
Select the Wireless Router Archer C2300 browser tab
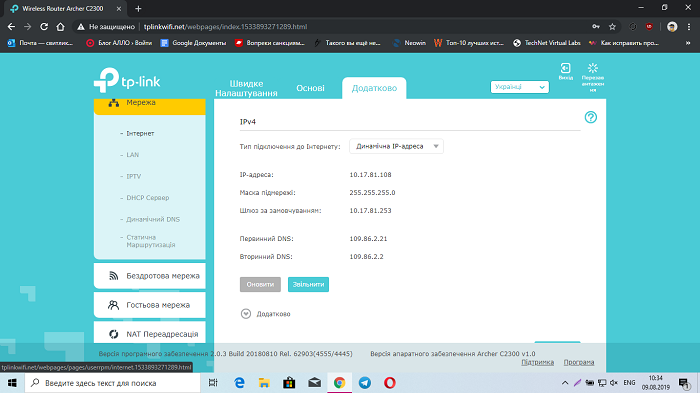click(65, 8)
